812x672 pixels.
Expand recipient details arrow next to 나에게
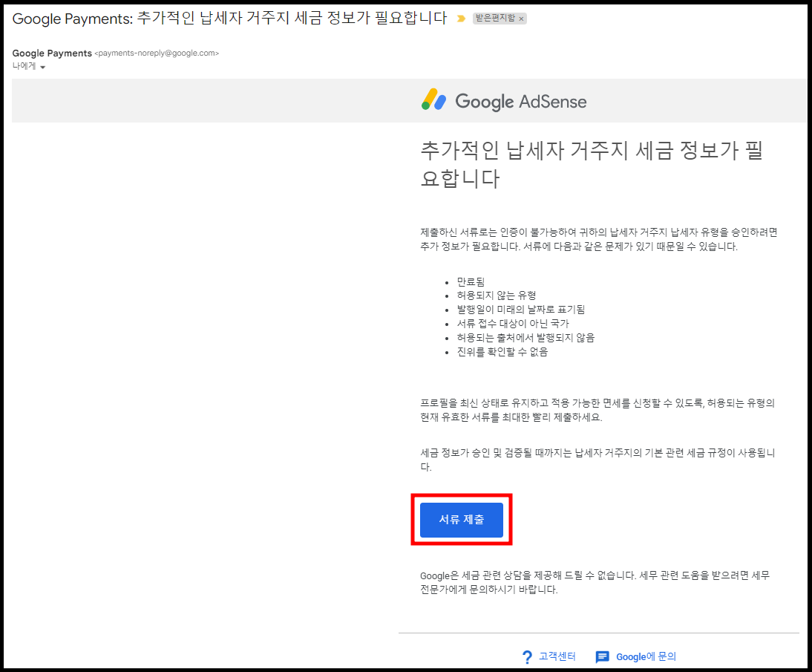pos(42,67)
